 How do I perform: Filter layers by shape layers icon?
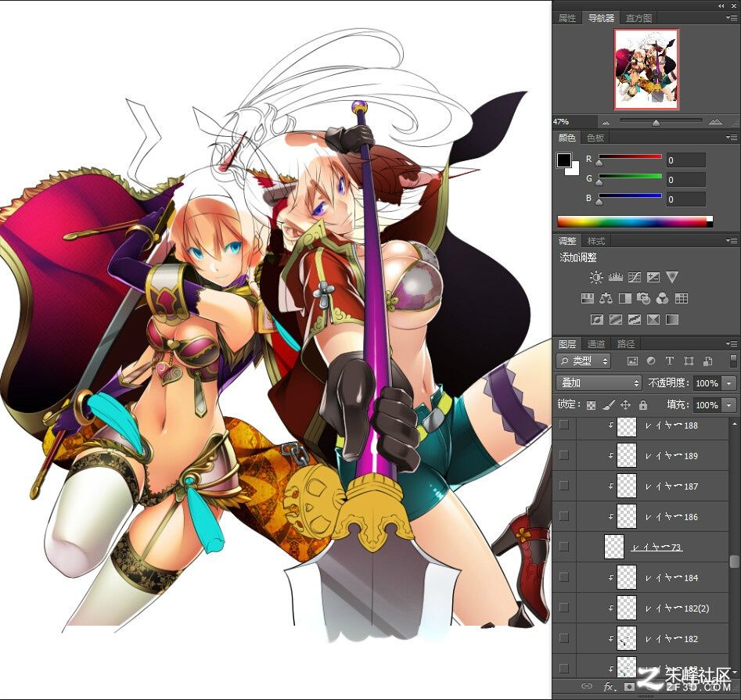(689, 361)
